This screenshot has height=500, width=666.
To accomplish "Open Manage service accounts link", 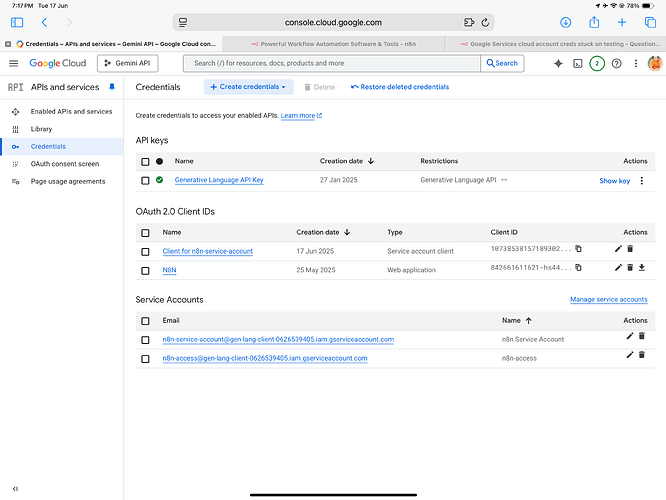I will point(609,299).
